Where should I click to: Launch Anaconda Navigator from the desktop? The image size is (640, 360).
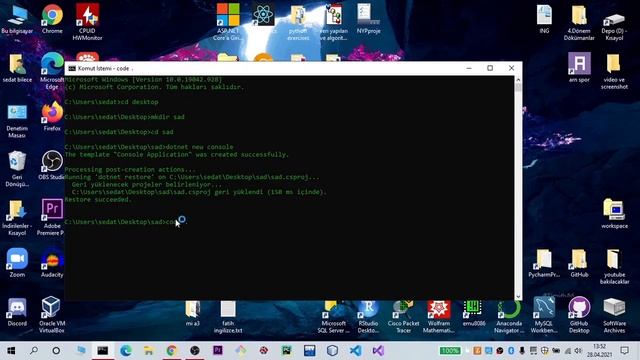click(509, 317)
